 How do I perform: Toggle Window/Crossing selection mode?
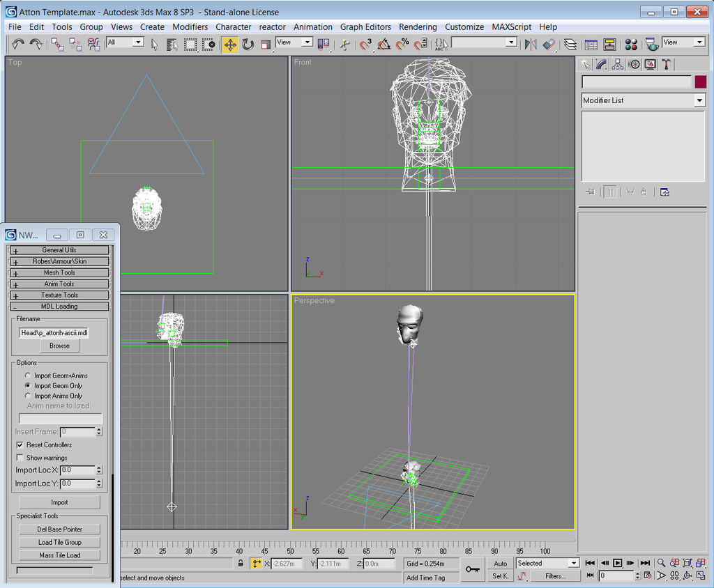[208, 44]
